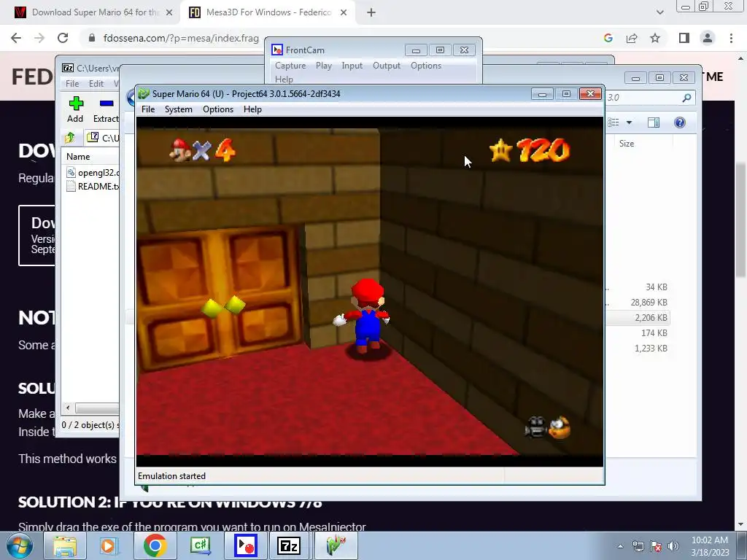747x560 pixels.
Task: Change view using Explorer view icon
Action: (614, 122)
